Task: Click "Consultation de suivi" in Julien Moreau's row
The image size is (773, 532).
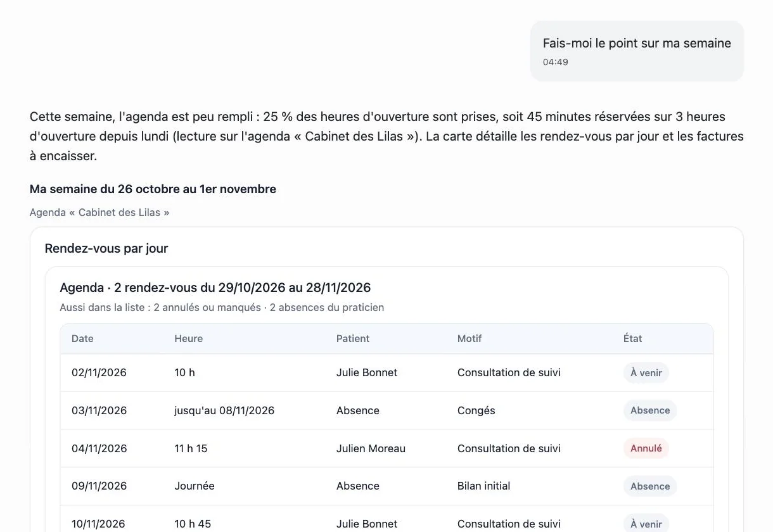Action: pos(509,448)
